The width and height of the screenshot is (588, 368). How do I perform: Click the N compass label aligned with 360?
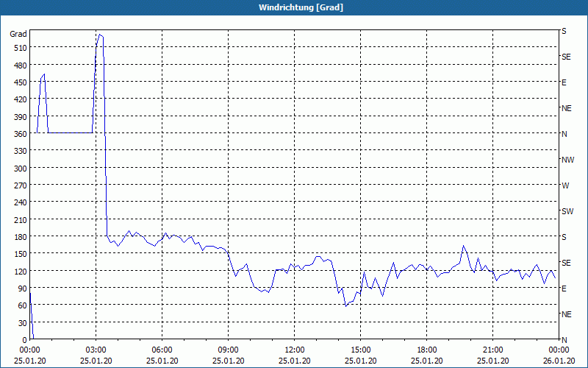point(564,134)
